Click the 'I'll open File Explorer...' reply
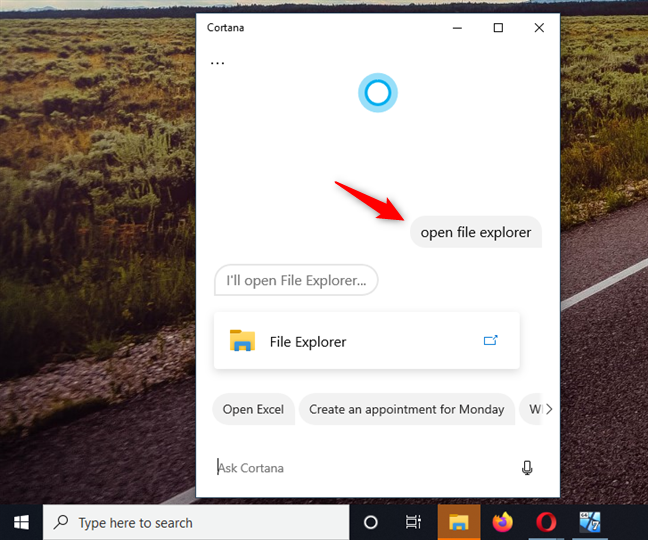648x540 pixels. click(x=296, y=280)
